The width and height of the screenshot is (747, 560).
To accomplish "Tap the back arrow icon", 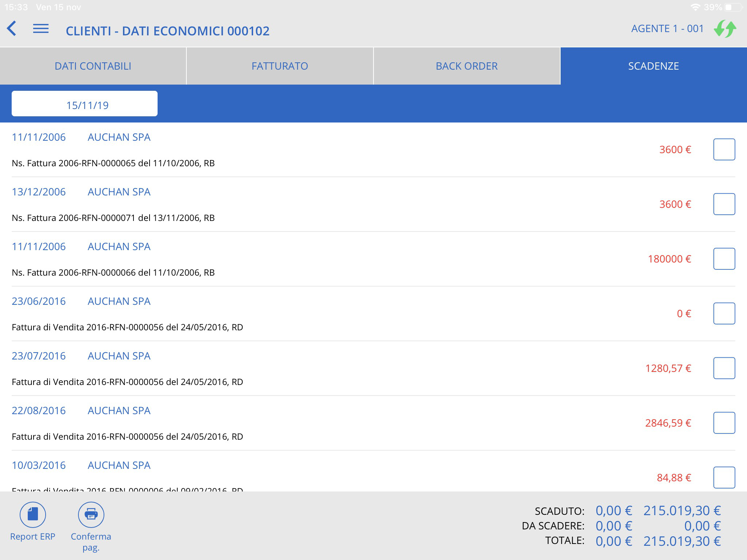I will tap(12, 28).
